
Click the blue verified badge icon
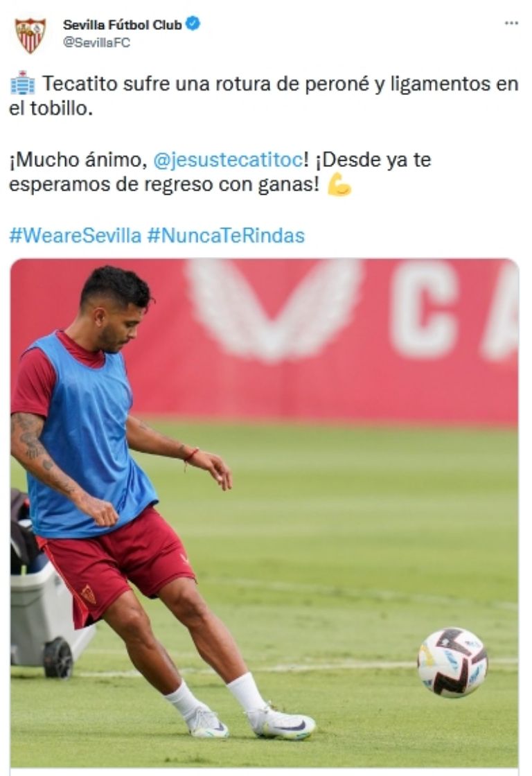pos(193,24)
